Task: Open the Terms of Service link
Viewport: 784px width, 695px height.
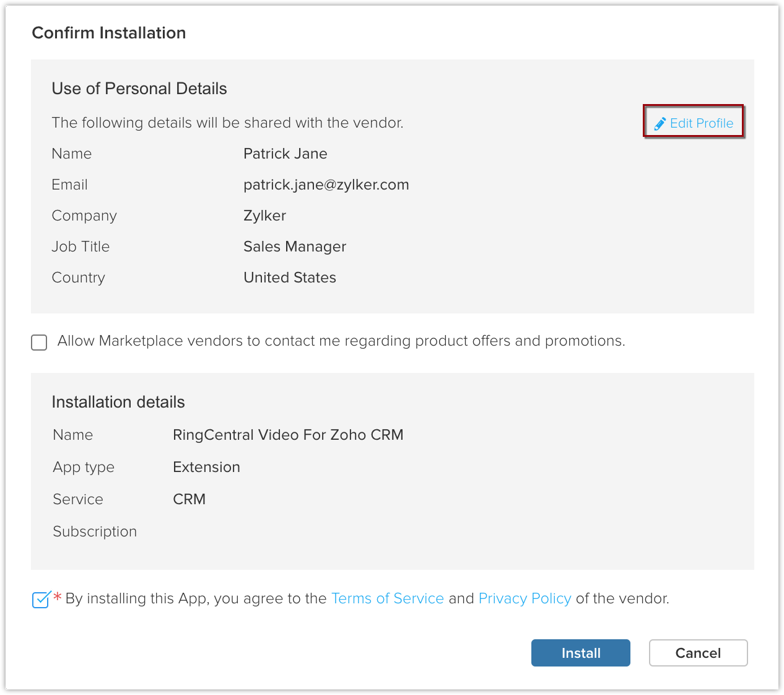Action: click(388, 598)
